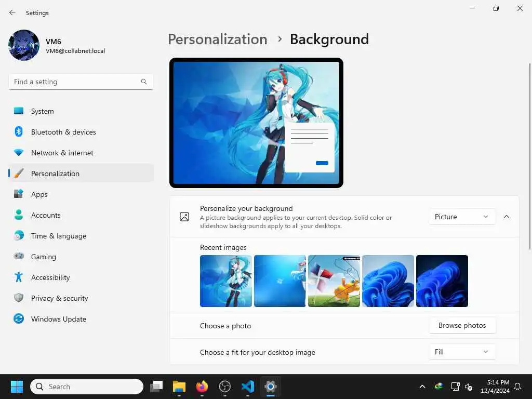Viewport: 532px width, 399px height.
Task: Click the Browse photos button
Action: pos(462,325)
